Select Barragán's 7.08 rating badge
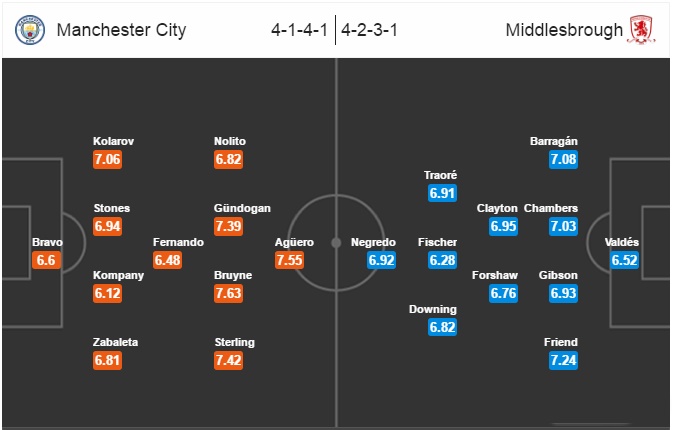Image resolution: width=673 pixels, height=430 pixels. tap(564, 160)
